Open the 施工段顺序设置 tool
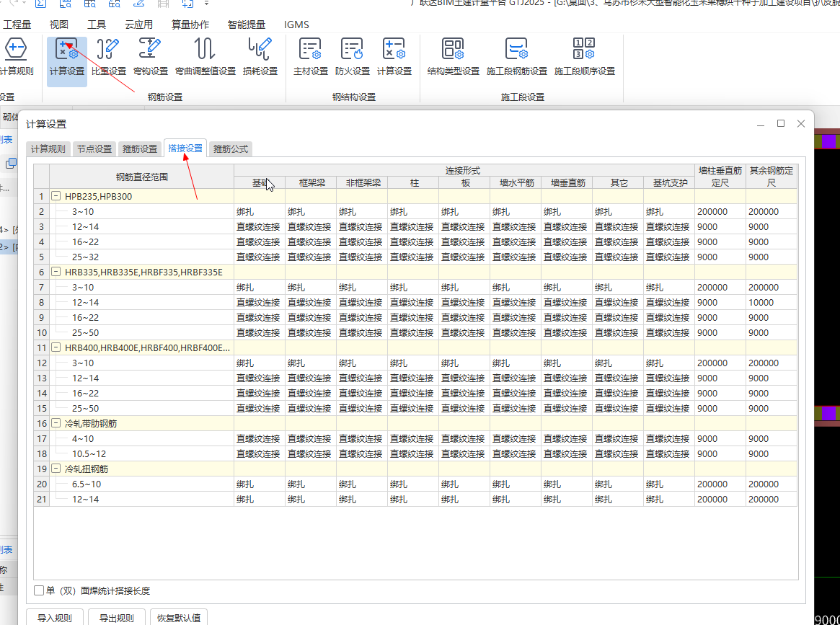Image resolution: width=840 pixels, height=625 pixels. point(585,58)
